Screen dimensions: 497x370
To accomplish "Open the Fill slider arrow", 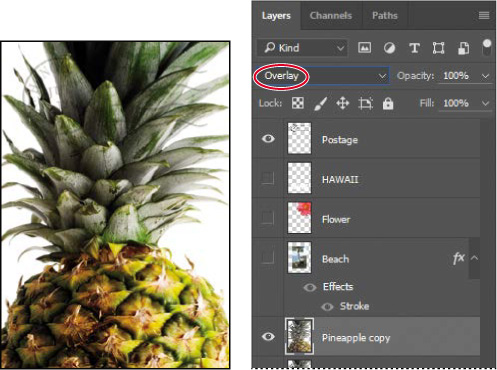I will point(486,104).
